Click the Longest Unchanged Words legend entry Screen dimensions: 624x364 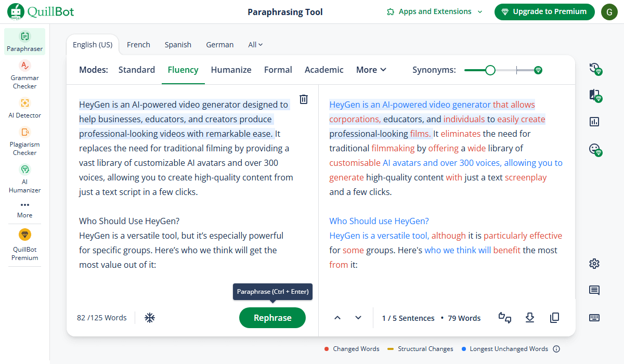[505, 349]
